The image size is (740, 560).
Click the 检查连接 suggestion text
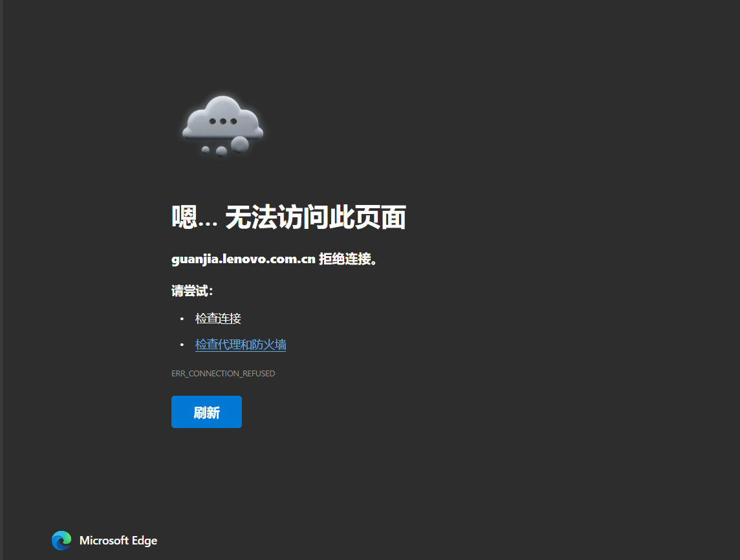coord(218,318)
